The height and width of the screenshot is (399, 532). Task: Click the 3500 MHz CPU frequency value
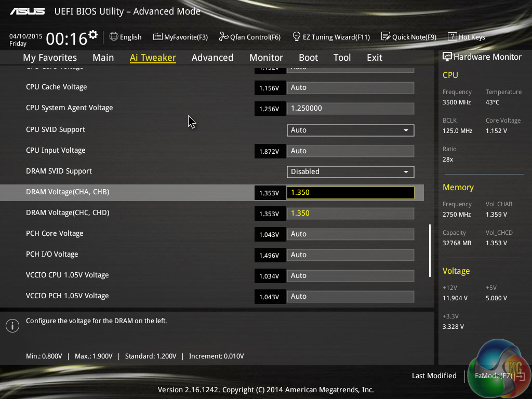(456, 102)
